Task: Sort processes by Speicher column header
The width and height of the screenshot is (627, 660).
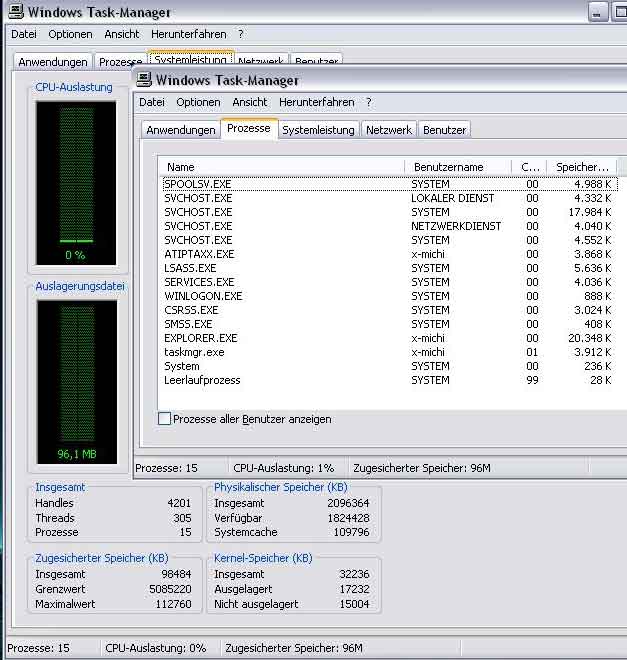Action: coord(582,167)
